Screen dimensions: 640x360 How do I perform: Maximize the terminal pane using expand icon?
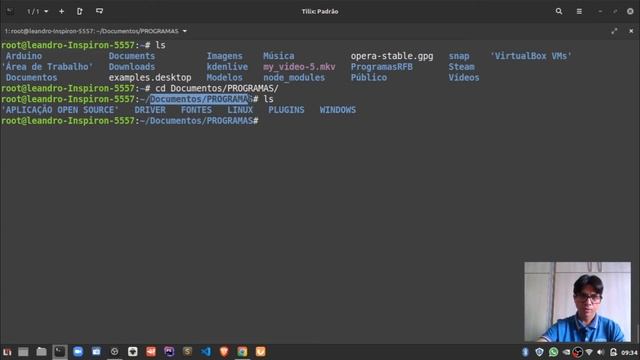pyautogui.click(x=614, y=31)
